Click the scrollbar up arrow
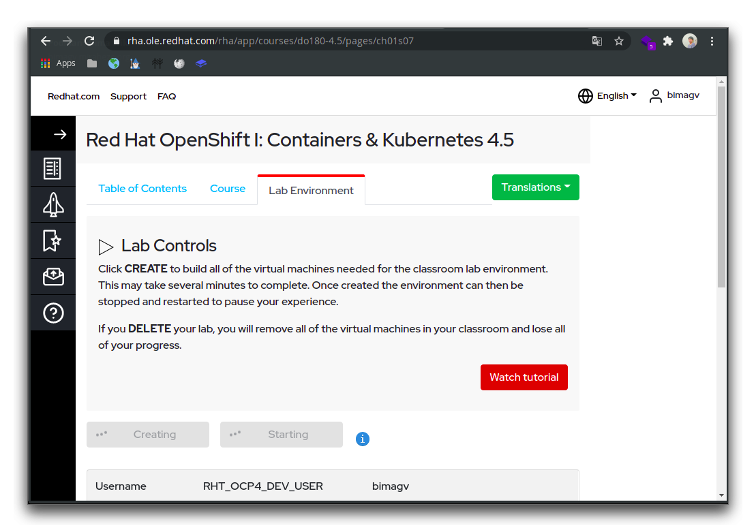 [x=721, y=82]
